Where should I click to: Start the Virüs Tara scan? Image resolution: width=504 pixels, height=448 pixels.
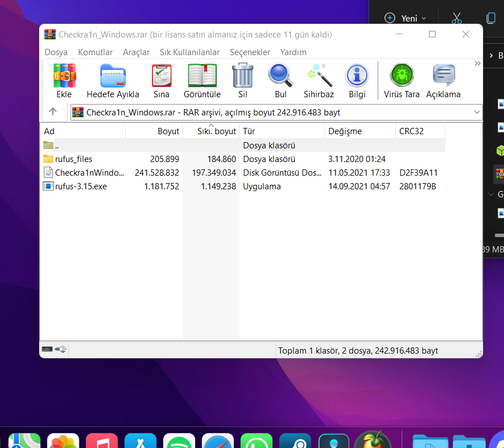click(402, 75)
